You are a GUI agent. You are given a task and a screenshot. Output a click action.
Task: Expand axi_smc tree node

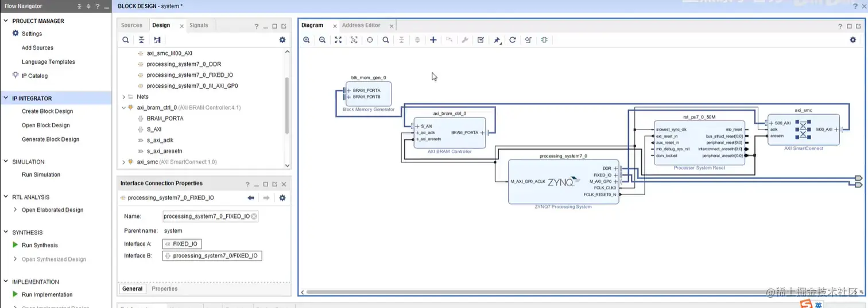pyautogui.click(x=123, y=162)
